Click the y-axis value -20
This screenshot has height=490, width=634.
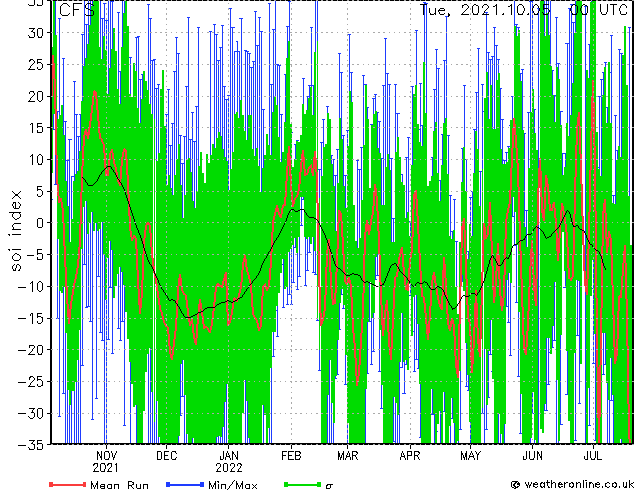click(x=31, y=350)
